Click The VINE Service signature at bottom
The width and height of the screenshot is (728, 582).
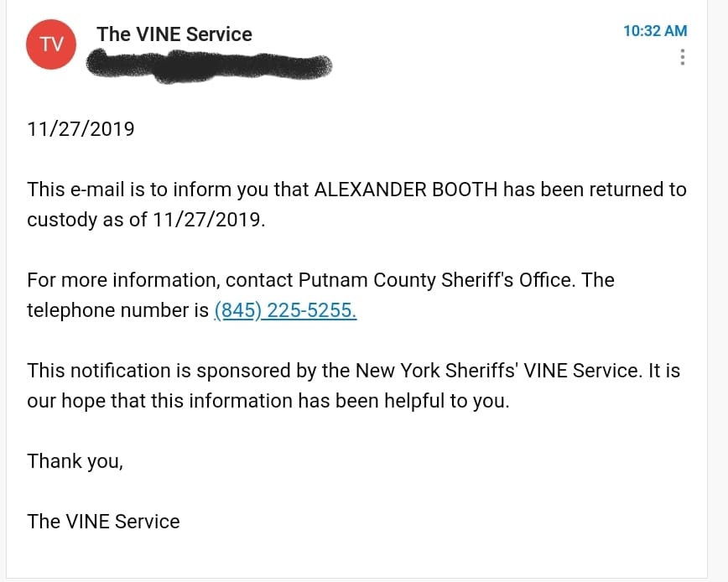click(x=103, y=522)
